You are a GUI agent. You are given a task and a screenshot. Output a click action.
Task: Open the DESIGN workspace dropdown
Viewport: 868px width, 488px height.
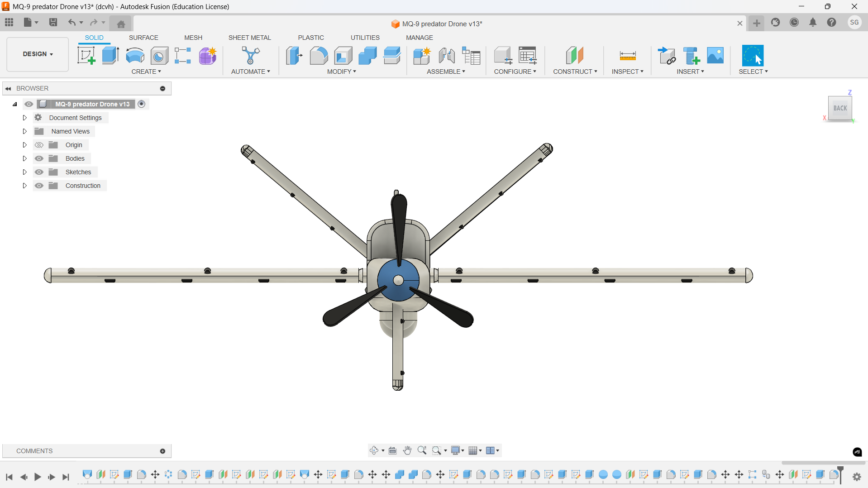coord(38,54)
